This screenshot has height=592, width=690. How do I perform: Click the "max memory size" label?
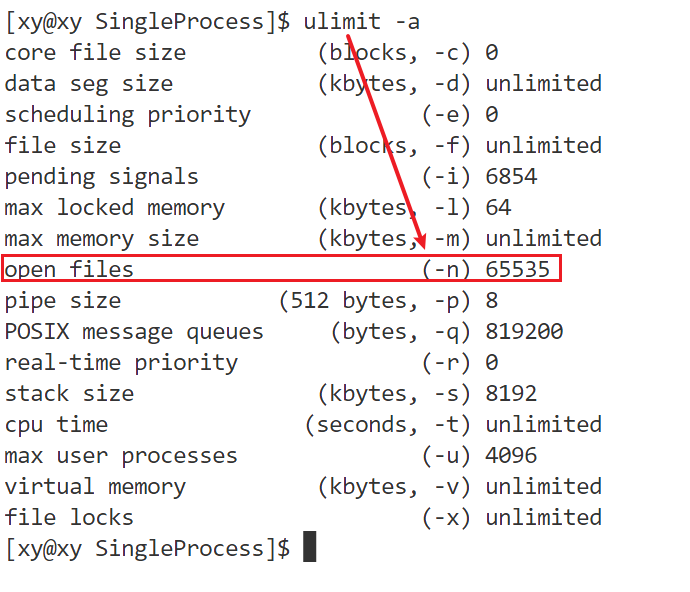pyautogui.click(x=101, y=239)
